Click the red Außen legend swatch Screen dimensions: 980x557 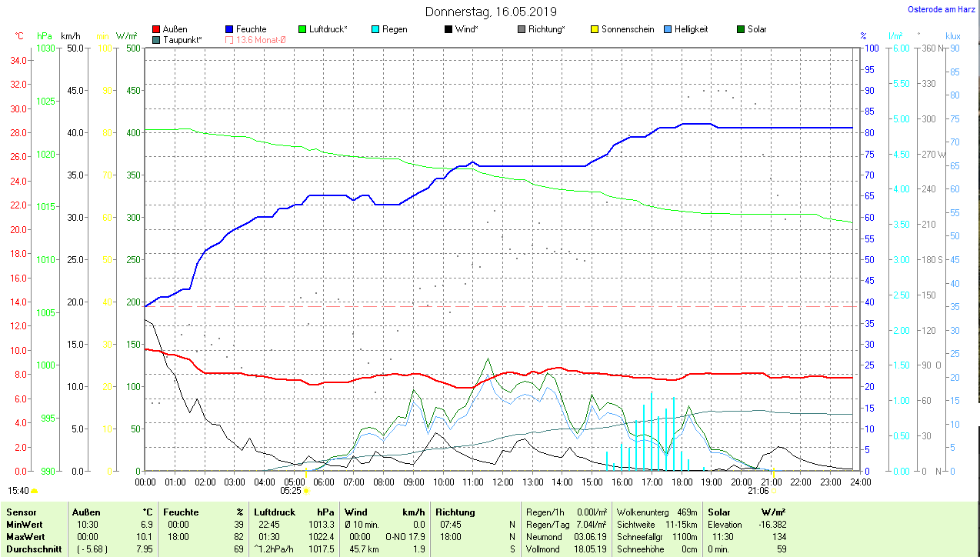(x=157, y=29)
